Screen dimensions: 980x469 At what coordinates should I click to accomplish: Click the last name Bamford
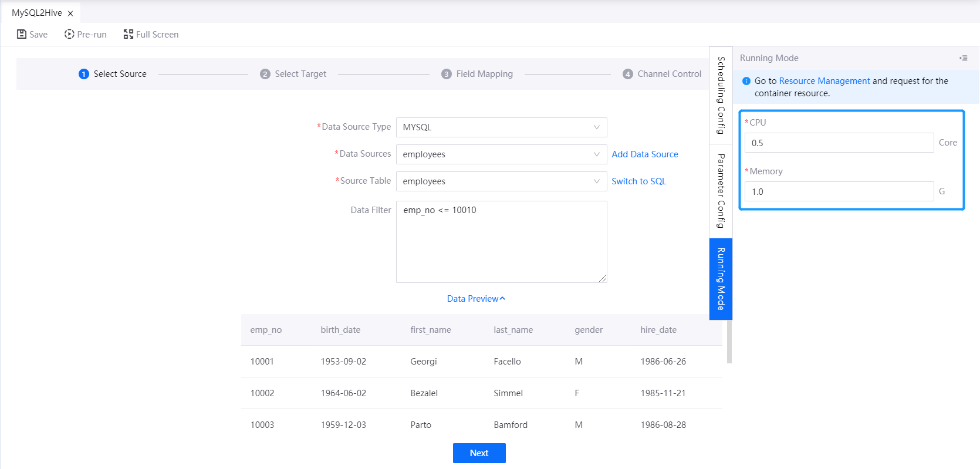tap(511, 425)
